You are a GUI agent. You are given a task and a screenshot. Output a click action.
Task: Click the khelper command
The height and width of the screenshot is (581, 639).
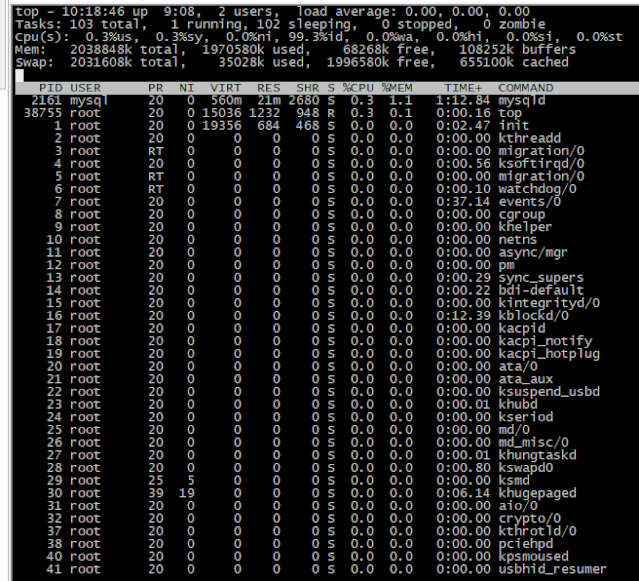(x=525, y=227)
